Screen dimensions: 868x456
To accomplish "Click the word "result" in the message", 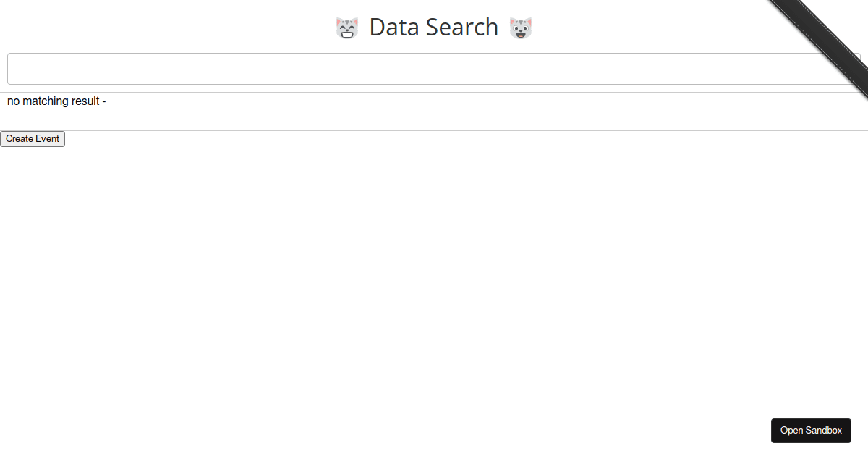I will click(85, 101).
